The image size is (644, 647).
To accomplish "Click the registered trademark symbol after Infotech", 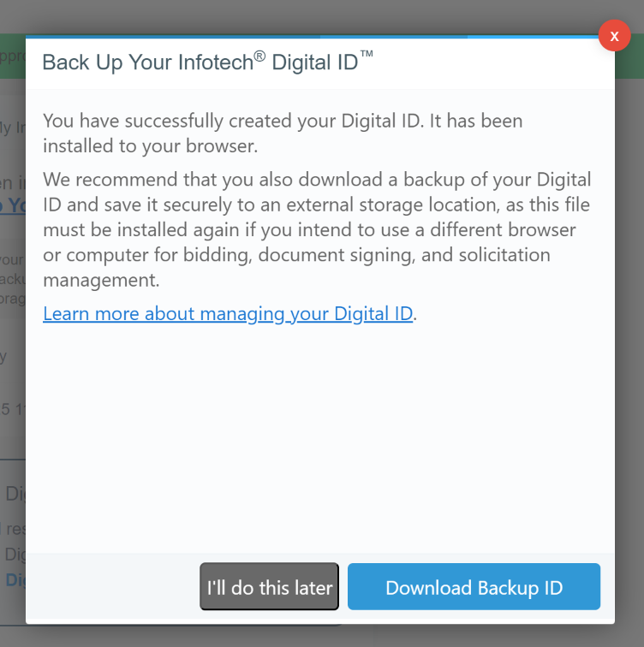I will (259, 56).
